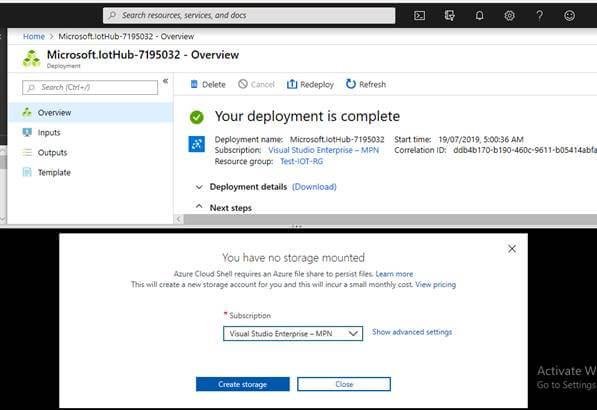The image size is (597, 410).
Task: Click the Overview sidebar icon
Action: click(x=27, y=112)
